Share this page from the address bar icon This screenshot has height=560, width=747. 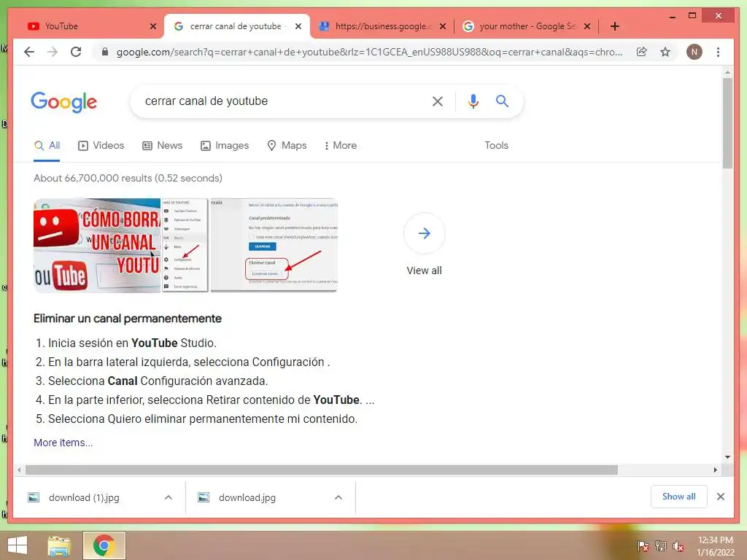(x=642, y=52)
